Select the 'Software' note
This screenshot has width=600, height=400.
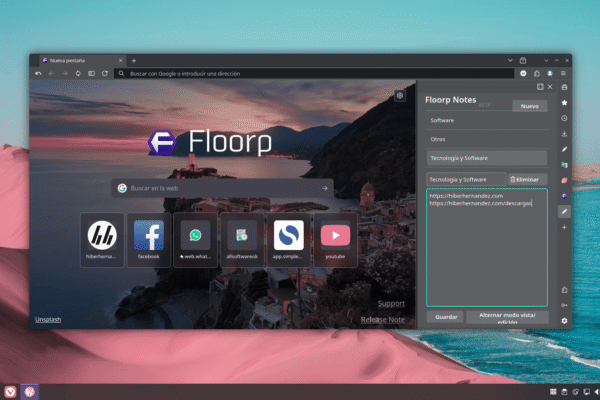click(x=486, y=121)
